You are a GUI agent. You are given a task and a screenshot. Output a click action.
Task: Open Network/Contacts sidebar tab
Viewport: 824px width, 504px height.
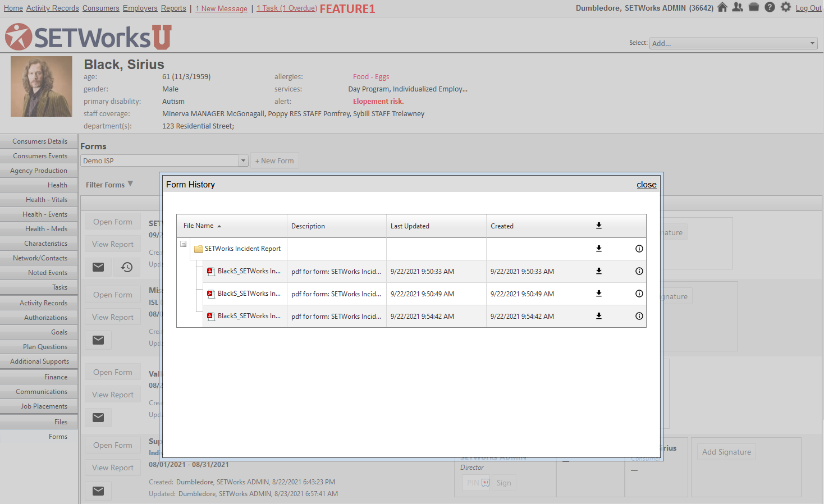tap(39, 258)
